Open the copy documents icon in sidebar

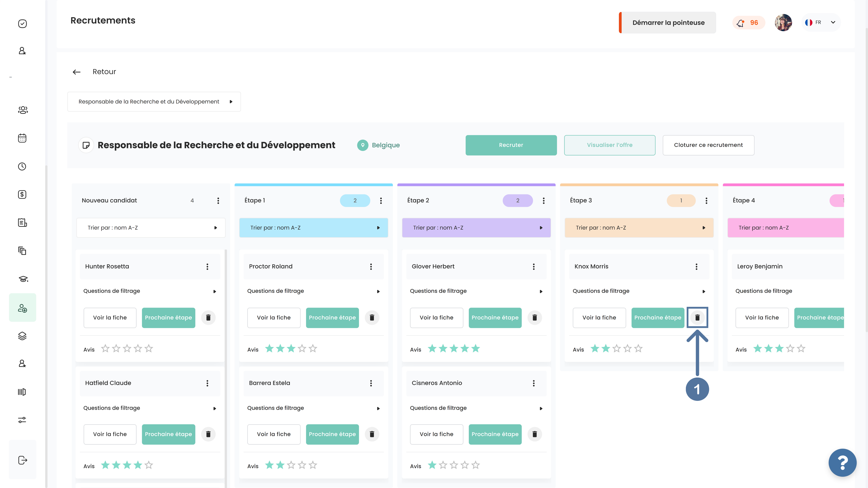(22, 251)
